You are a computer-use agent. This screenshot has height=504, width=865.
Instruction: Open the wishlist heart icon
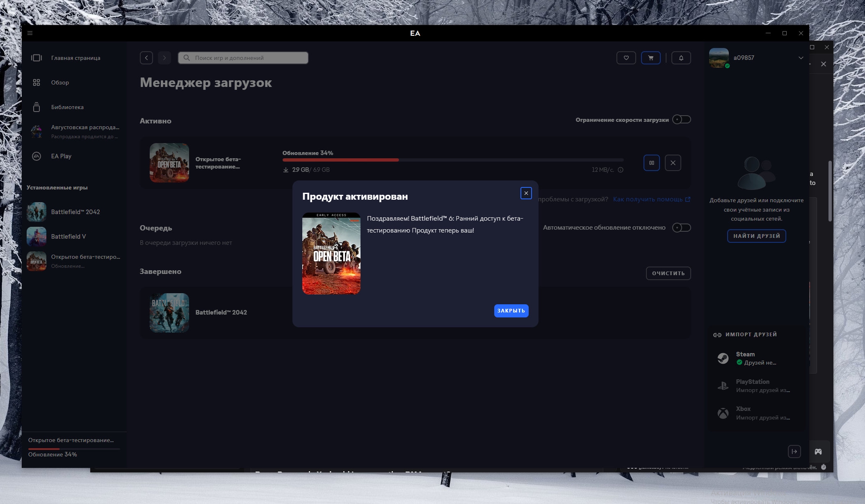(626, 58)
